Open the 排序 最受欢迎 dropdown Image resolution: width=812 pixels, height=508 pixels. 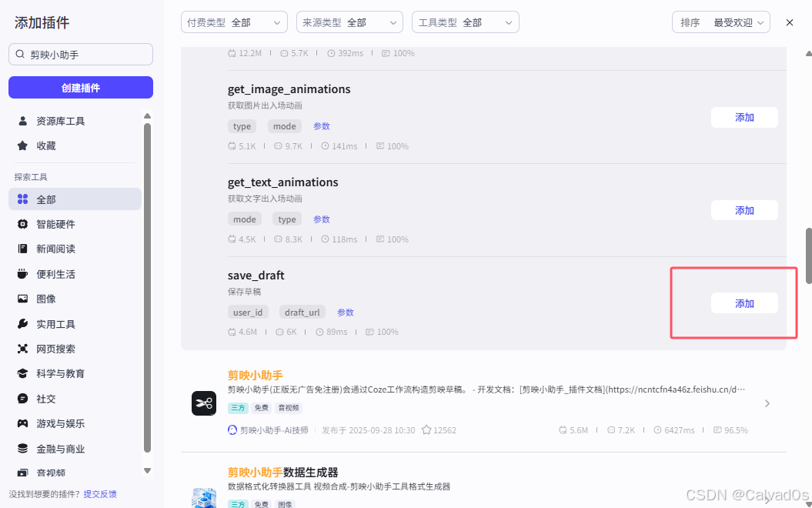click(x=721, y=22)
